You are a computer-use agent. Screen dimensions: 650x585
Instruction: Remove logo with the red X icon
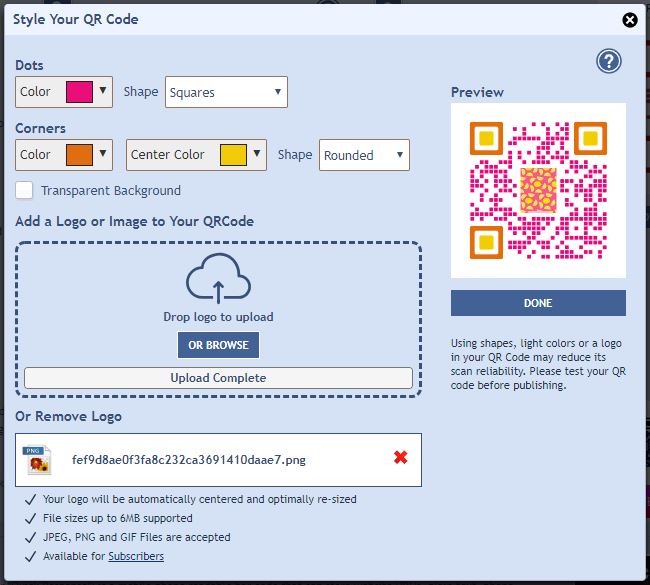point(400,457)
